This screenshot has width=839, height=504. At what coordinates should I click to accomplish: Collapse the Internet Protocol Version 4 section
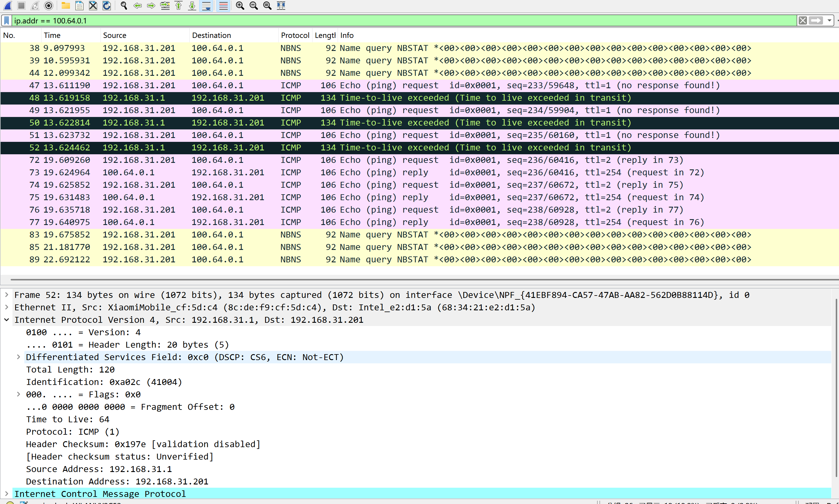7,320
